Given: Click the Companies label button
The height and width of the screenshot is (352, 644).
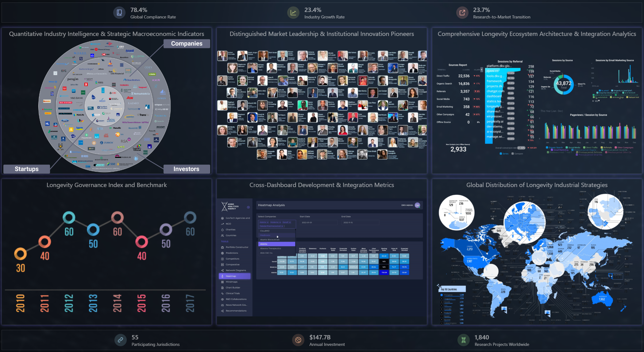Looking at the screenshot, I should point(187,44).
